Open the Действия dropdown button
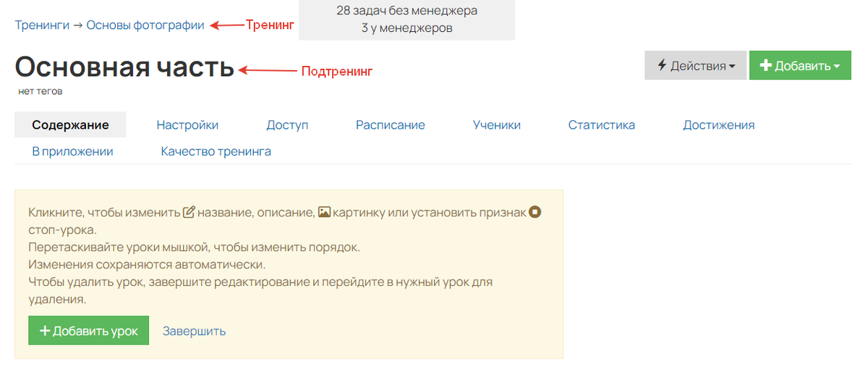Screen dimensions: 868x372 click(x=696, y=65)
